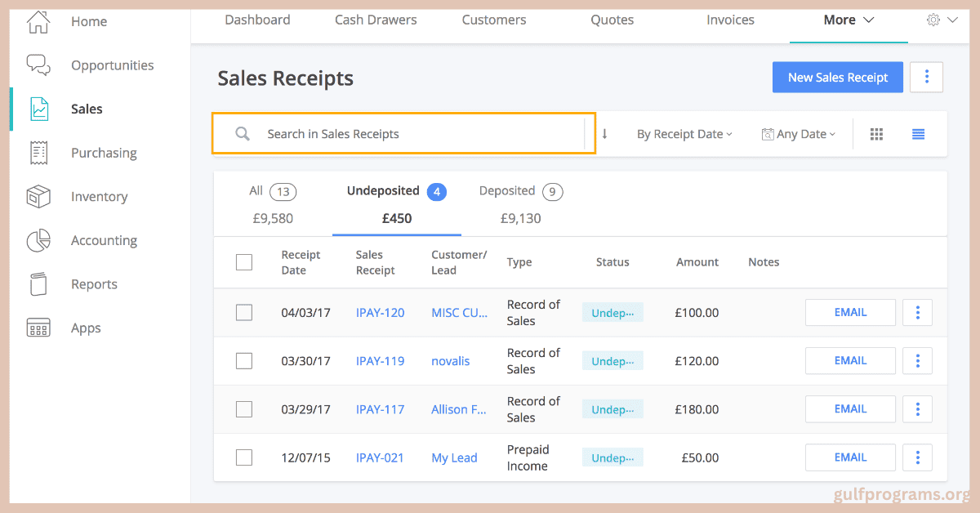Viewport: 980px width, 513px height.
Task: Open the Accounting pie chart icon
Action: (x=38, y=241)
